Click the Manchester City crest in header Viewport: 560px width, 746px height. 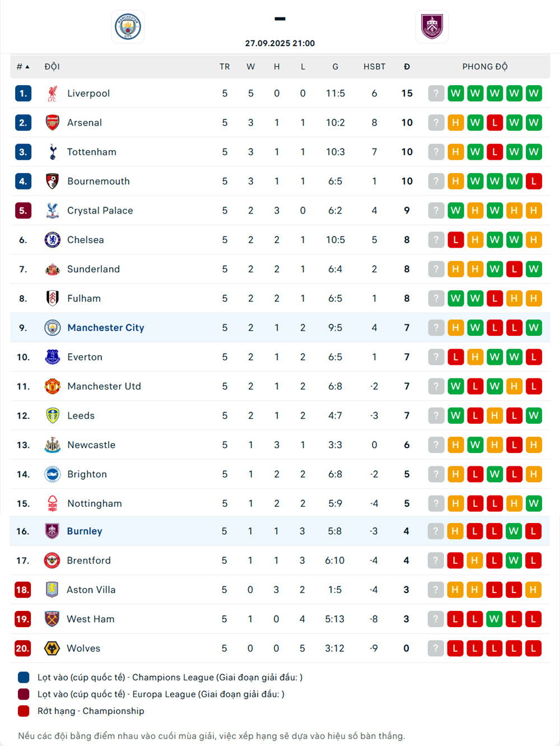pos(128,26)
